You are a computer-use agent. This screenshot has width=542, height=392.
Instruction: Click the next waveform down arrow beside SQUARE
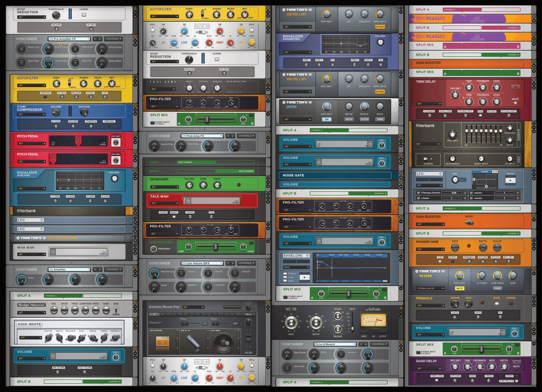496,172
